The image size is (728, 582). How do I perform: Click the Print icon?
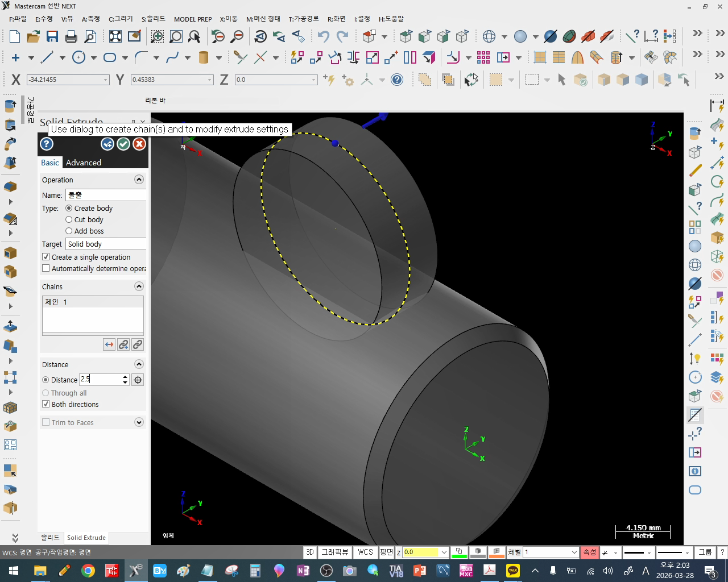click(x=71, y=37)
